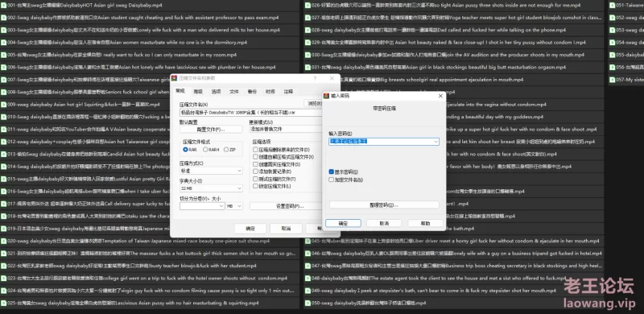Close the 输入密码 dialog
This screenshot has width=644, height=314.
coord(440,96)
